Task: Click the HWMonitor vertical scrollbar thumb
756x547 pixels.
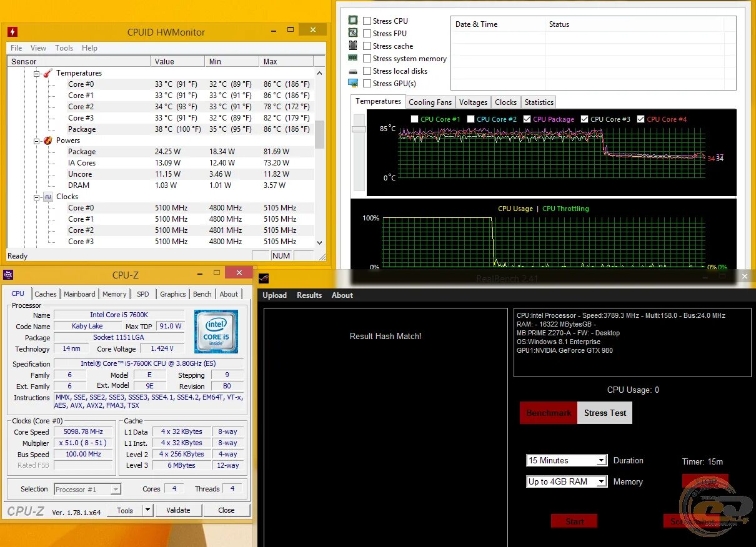Action: point(319,134)
